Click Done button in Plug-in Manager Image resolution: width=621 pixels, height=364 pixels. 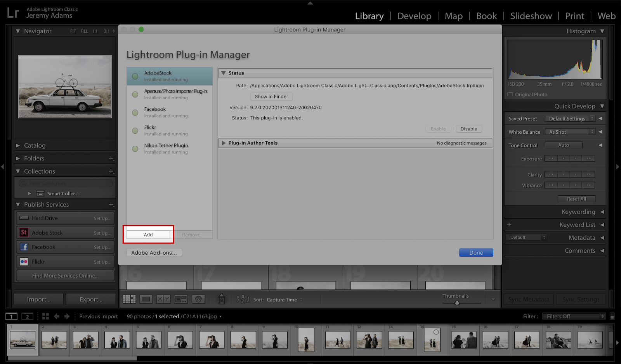pos(476,252)
